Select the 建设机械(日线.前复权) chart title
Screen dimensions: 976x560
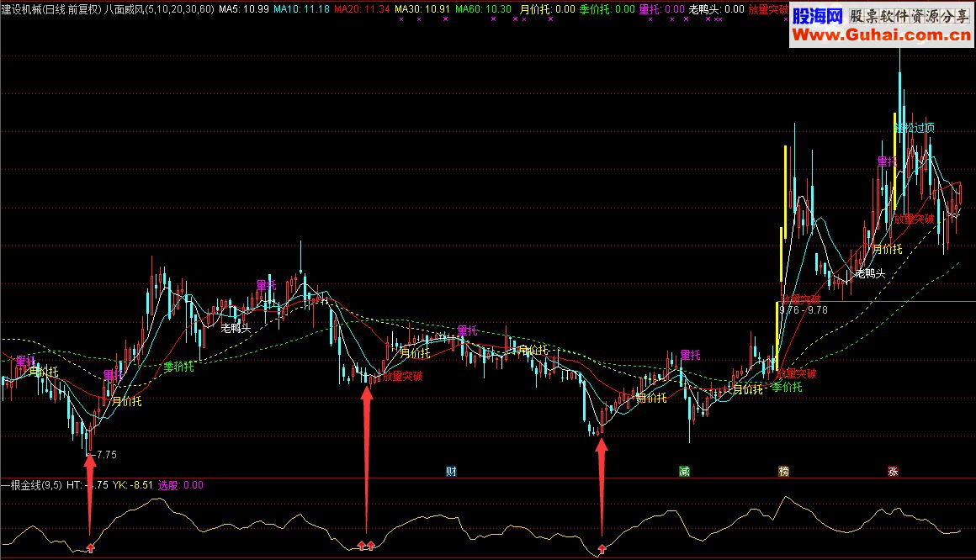(x=51, y=9)
